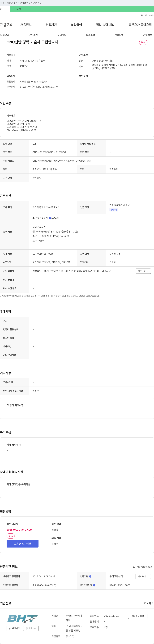Click the 중소기업 company size value

[x=70, y=636]
